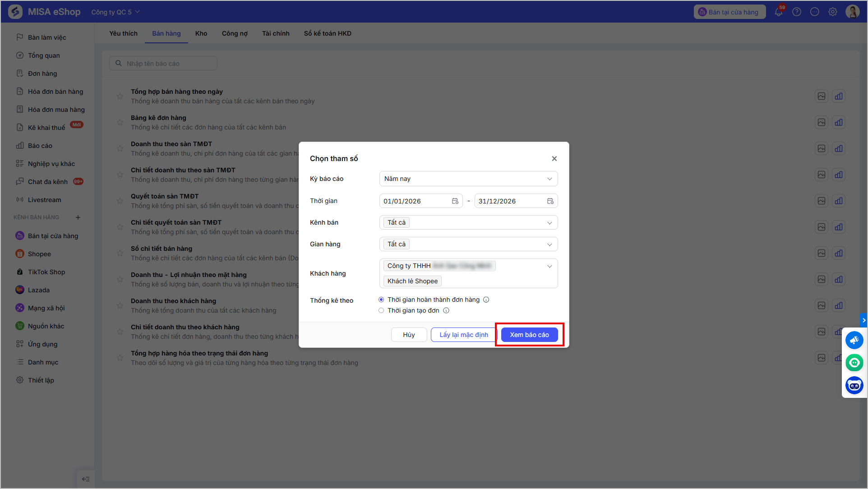The height and width of the screenshot is (489, 868).
Task: Open info tooltip beside Thời gian tạo đơn
Action: coord(446,310)
